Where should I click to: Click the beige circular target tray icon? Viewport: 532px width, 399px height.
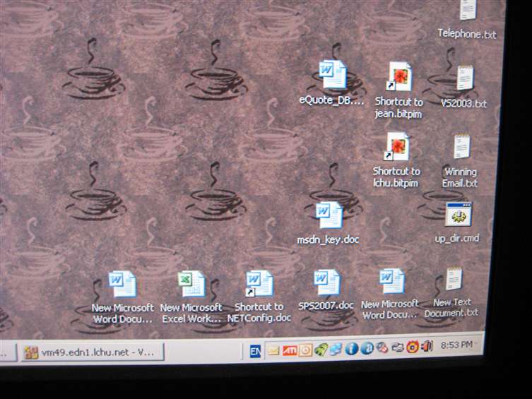pos(305,350)
